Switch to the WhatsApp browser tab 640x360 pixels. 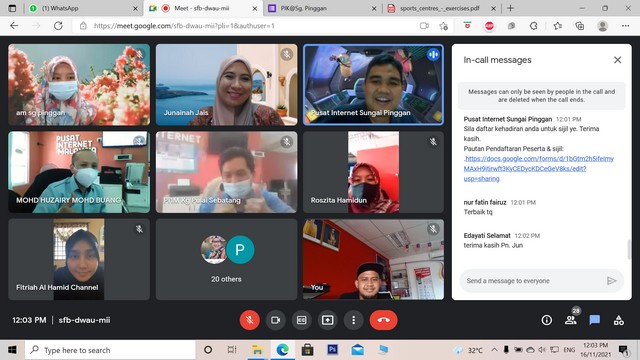(x=82, y=8)
